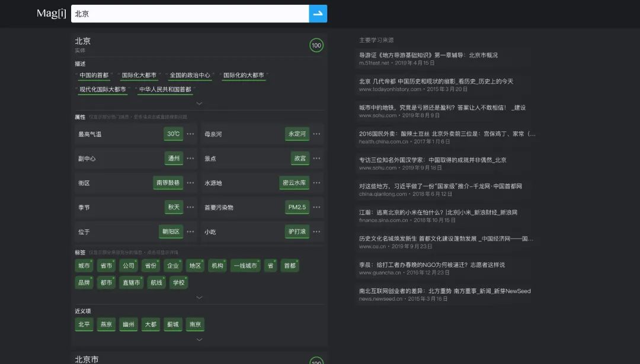640x364 pixels.
Task: Select the 北平 synonym tag
Action: click(x=83, y=324)
